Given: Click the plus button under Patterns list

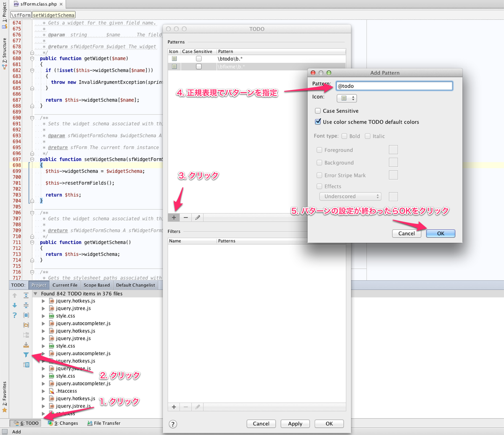Looking at the screenshot, I should 174,217.
